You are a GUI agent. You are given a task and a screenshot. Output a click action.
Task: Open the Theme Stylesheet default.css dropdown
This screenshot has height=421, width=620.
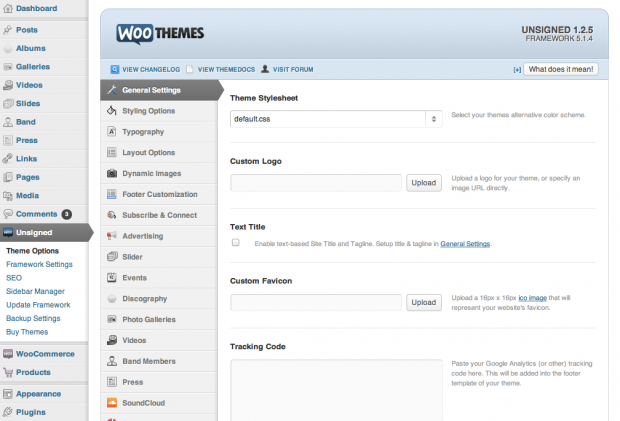[x=336, y=119]
